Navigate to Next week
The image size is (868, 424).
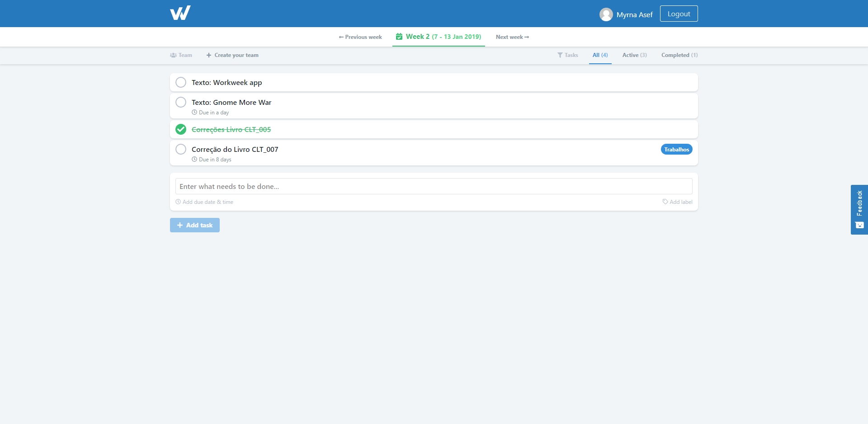pos(512,37)
